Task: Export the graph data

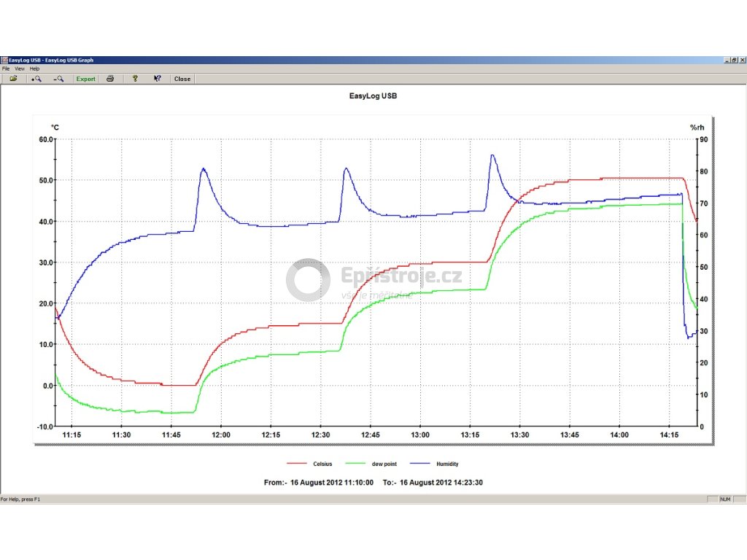Action: (86, 79)
